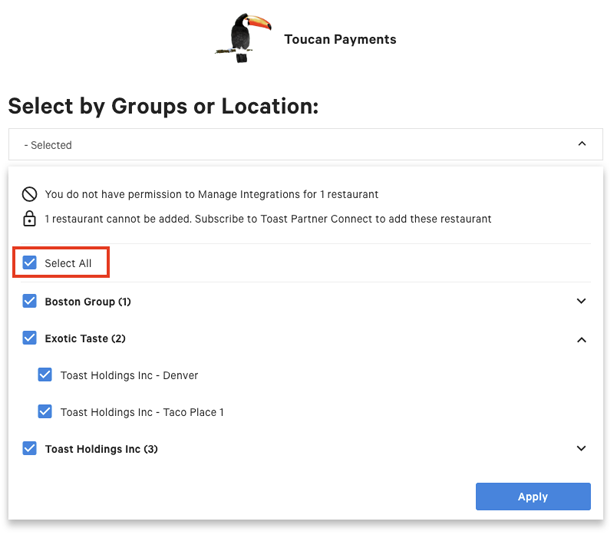Expand the Boston Group chevron

(581, 301)
